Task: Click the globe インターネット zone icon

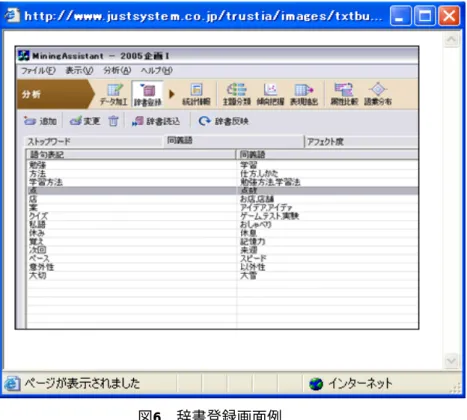Action: 316,384
